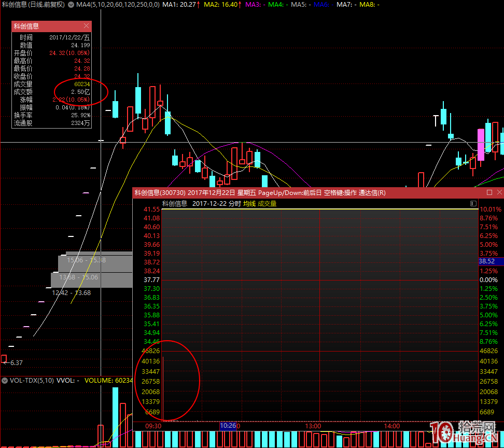Click the 成交量 legend in the intraday chart
This screenshot has width=504, height=448.
[x=267, y=204]
